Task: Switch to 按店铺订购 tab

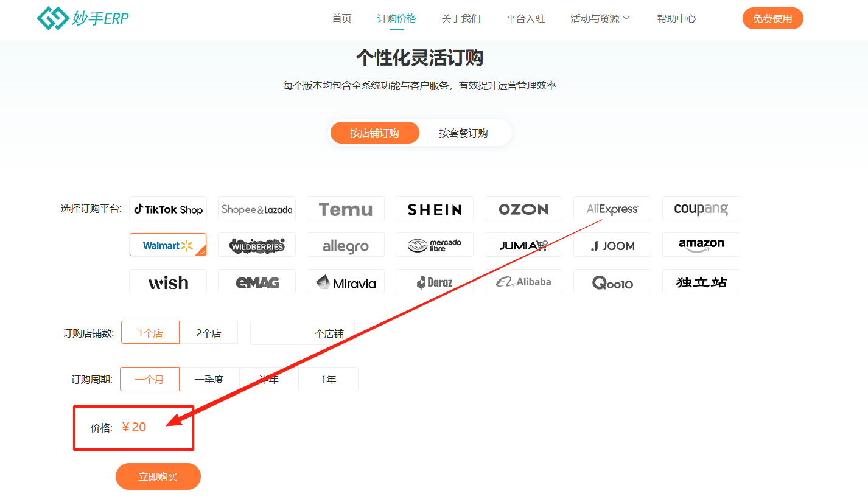Action: coord(374,133)
